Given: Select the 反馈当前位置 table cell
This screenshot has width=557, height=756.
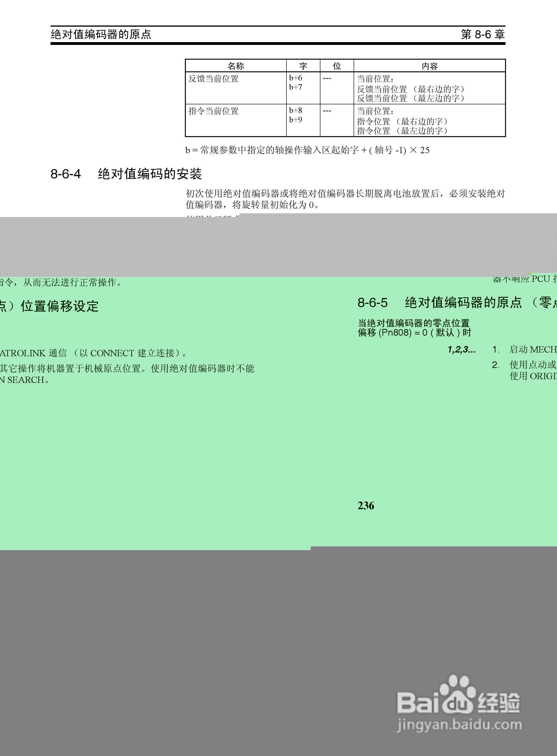Looking at the screenshot, I should (213, 79).
